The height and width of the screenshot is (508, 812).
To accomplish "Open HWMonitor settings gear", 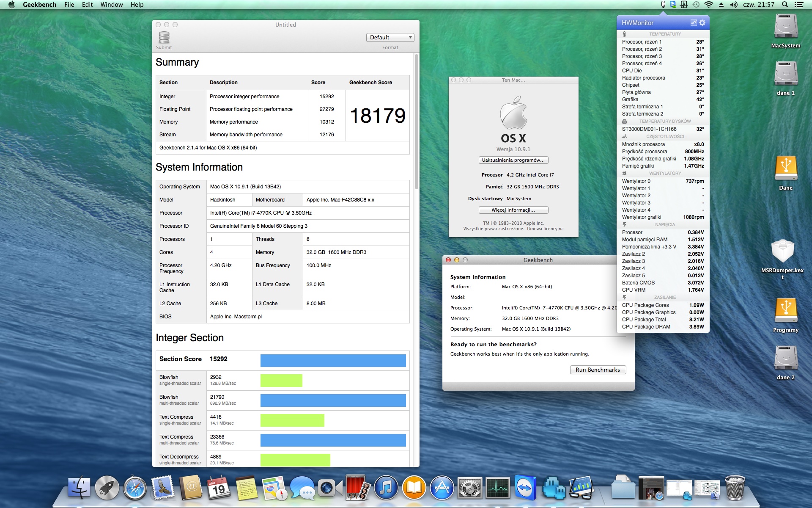I will pyautogui.click(x=702, y=23).
